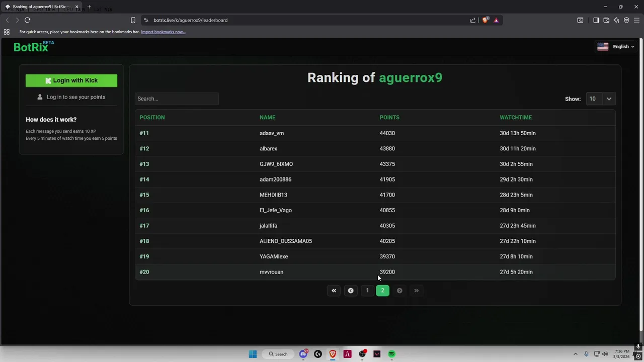
Task: Click the name adaav_vm
Action: coord(272,133)
